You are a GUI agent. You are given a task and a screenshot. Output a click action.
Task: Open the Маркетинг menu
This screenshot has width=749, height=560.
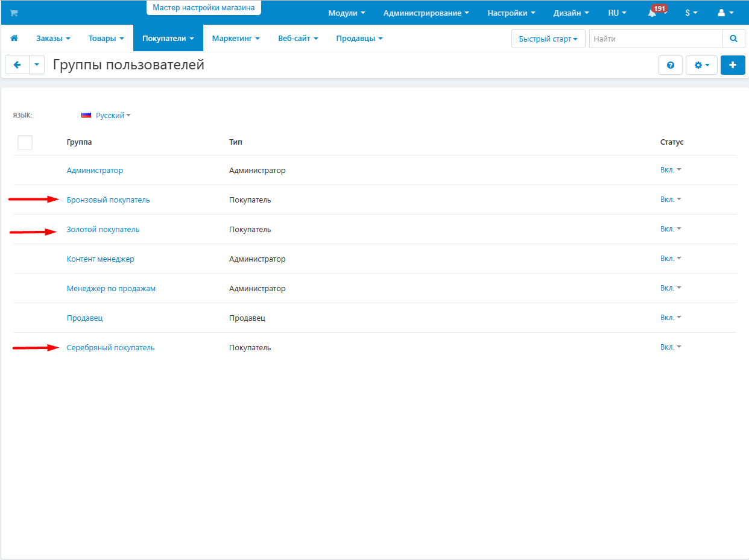(x=236, y=38)
